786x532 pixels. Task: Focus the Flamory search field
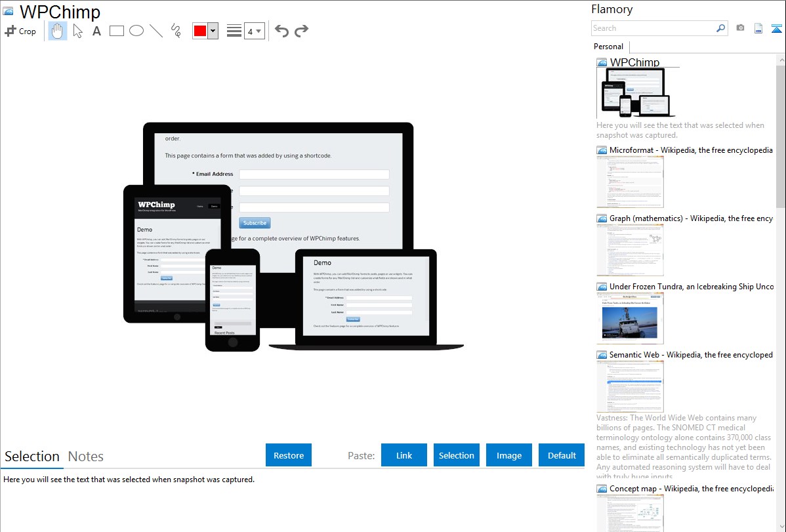tap(653, 28)
